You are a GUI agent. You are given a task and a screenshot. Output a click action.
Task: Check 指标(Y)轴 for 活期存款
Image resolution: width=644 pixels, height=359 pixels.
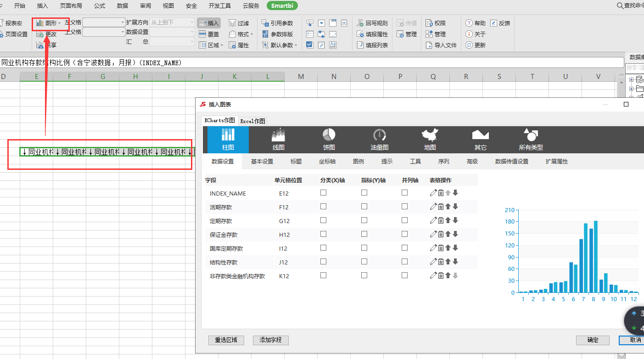[x=364, y=207]
